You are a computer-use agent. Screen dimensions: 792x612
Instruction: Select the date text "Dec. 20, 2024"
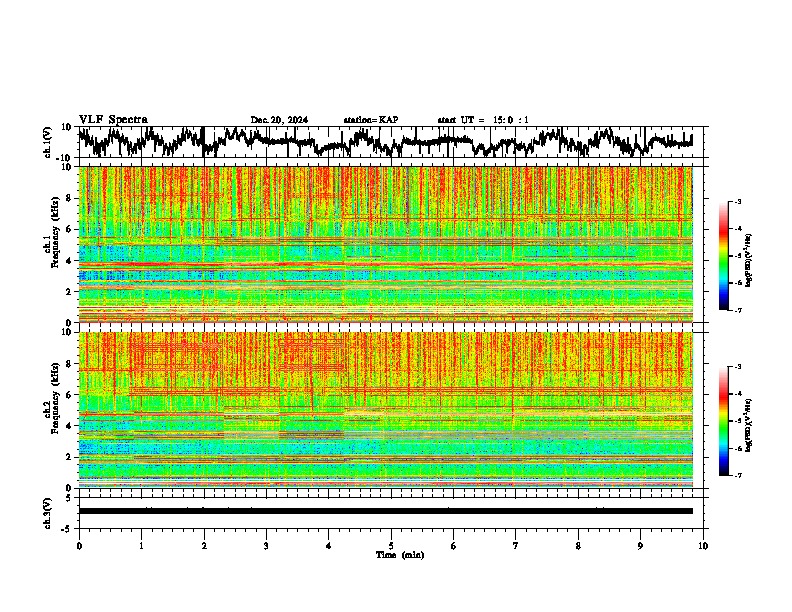click(279, 120)
